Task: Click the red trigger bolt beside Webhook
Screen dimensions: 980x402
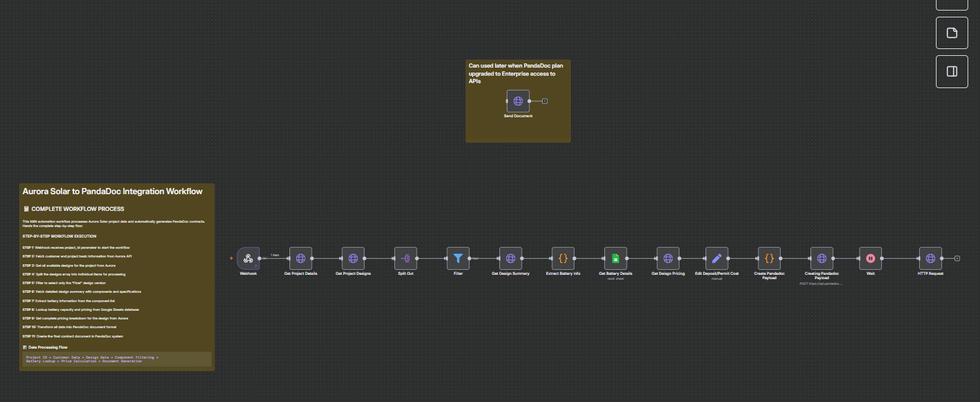Action: pos(231,258)
